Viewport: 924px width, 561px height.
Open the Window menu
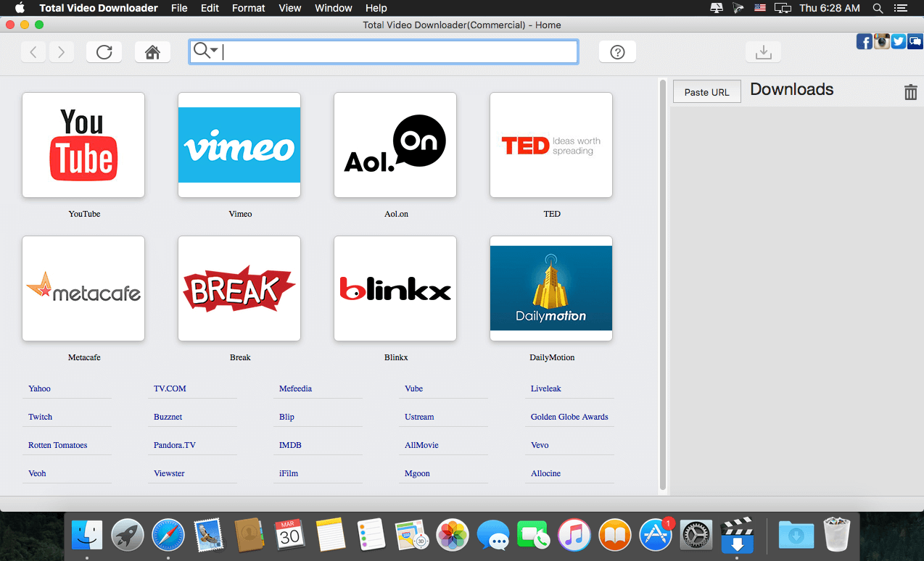[333, 8]
